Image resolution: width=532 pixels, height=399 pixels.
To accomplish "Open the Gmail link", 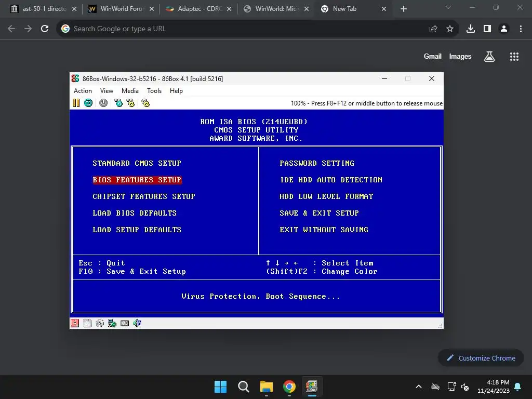I will [433, 57].
